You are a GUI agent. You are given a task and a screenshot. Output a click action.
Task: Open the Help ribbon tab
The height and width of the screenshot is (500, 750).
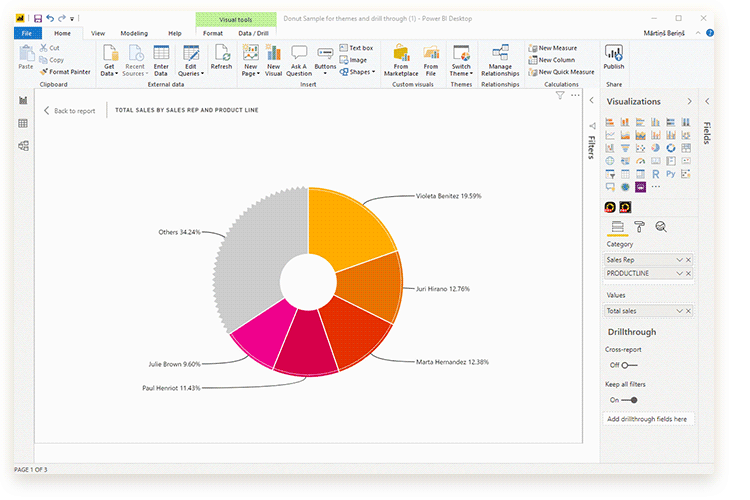175,33
